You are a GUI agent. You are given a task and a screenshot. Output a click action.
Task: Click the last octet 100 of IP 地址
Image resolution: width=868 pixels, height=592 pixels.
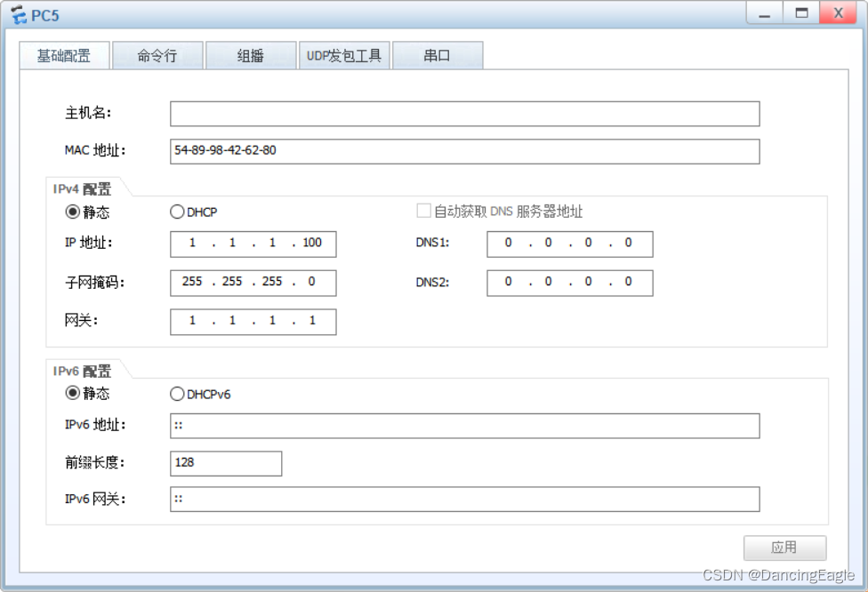pyautogui.click(x=312, y=243)
